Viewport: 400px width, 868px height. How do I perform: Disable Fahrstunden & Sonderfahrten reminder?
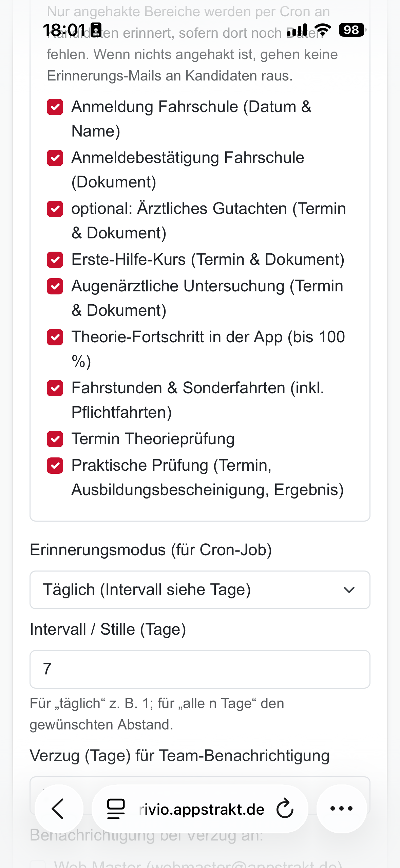(55, 388)
